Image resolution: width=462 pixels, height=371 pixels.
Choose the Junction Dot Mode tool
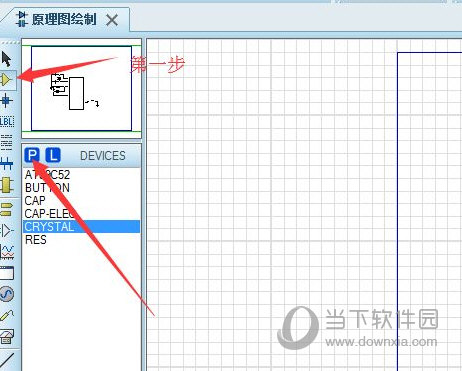(x=6, y=100)
